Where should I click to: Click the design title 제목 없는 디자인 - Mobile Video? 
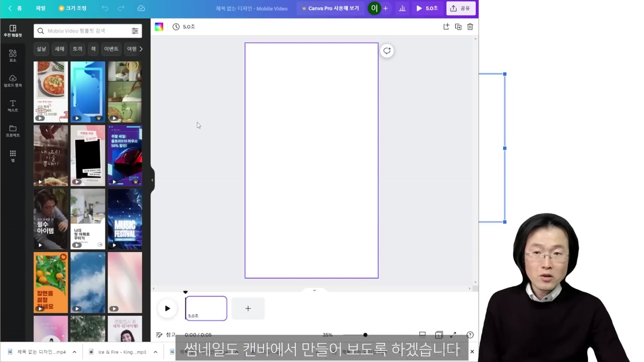252,9
